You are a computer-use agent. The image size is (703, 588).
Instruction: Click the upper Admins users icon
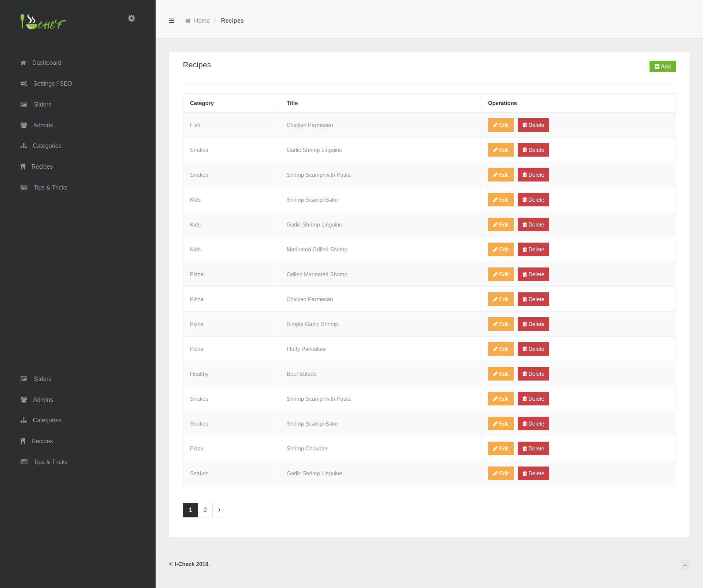[x=24, y=125]
